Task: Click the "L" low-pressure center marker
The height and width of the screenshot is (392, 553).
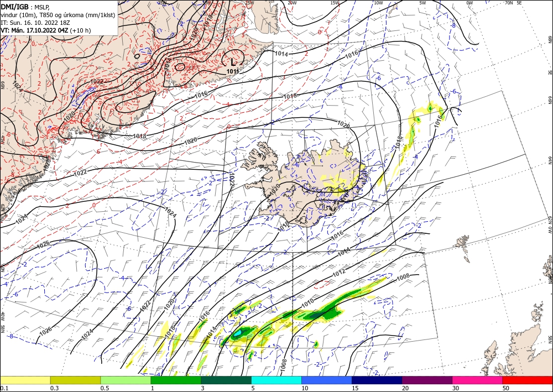Action: 233,62
